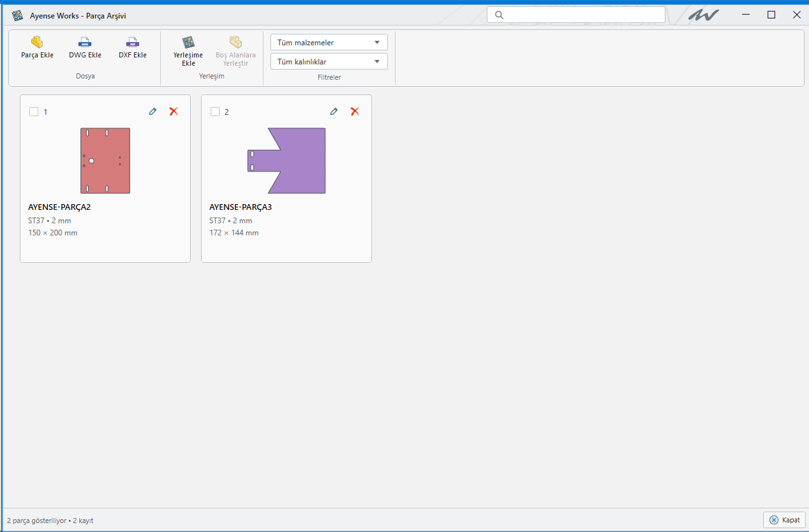Click the Yerleşime Ekle icon

tap(188, 42)
